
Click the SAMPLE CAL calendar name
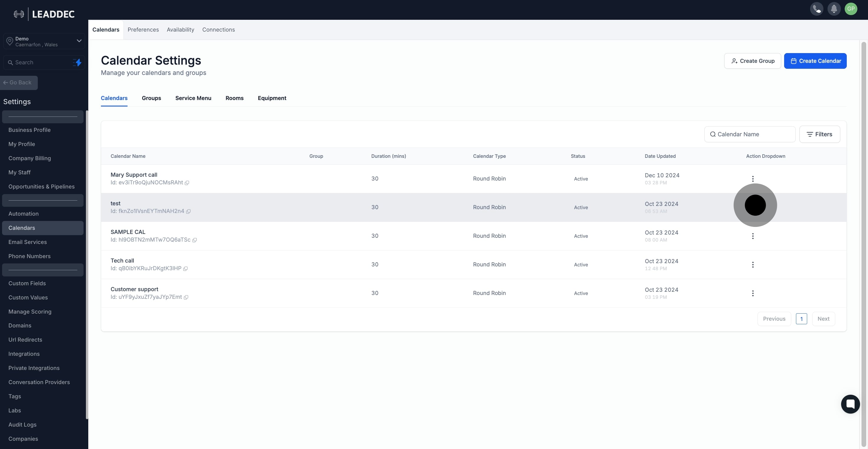(x=128, y=232)
